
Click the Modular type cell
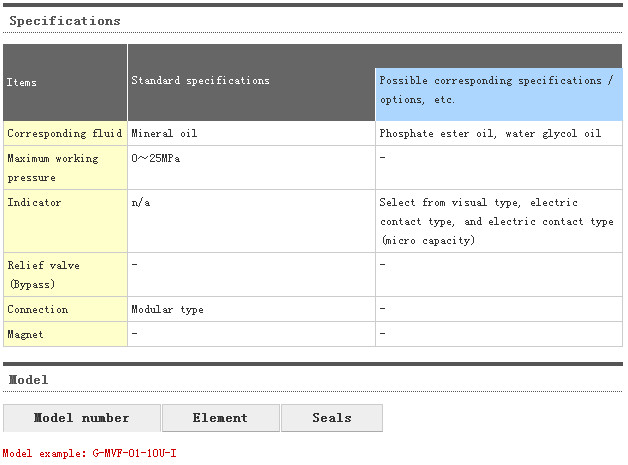(167, 310)
